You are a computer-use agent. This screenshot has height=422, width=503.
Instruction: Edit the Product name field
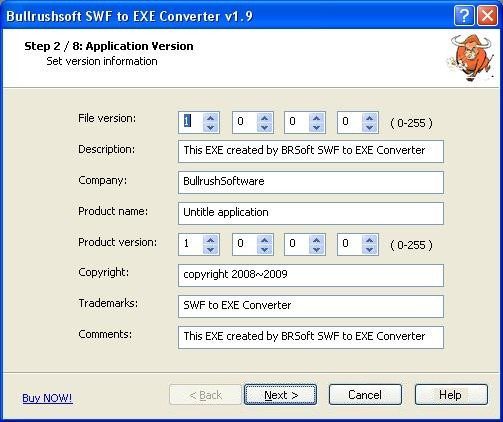pos(311,213)
